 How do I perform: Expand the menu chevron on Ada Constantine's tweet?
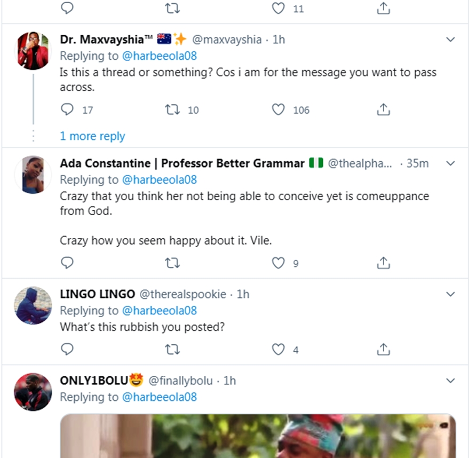[451, 163]
